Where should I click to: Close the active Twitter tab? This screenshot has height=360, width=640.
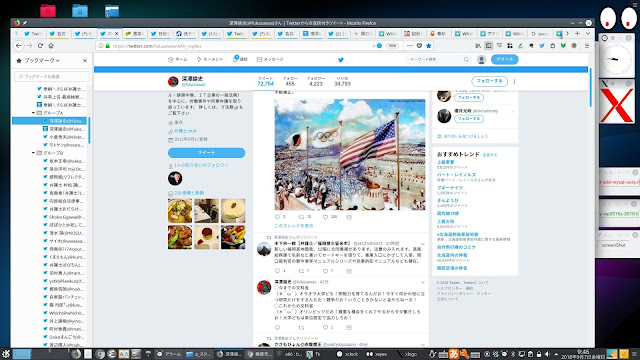[117, 33]
